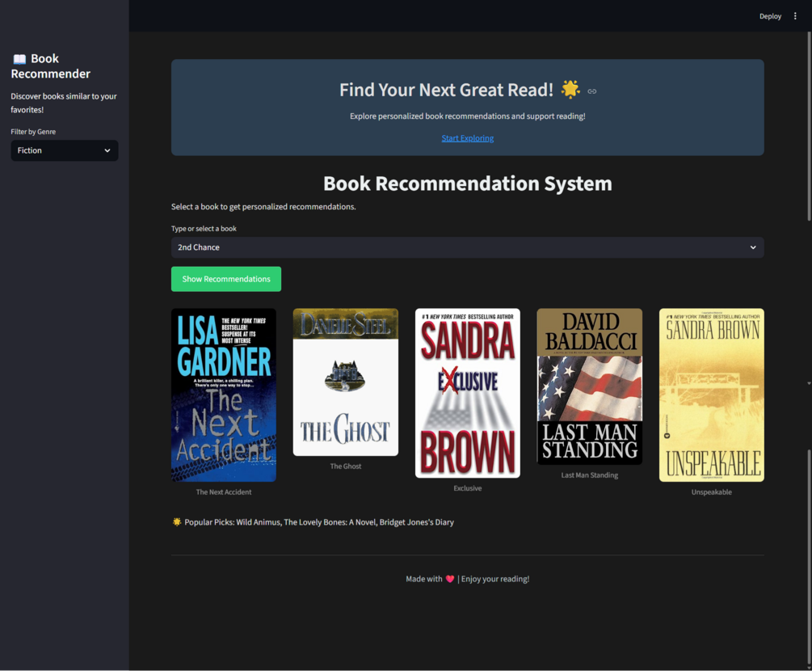Click the Book Recommendation System heading
This screenshot has width=812, height=671.
[x=467, y=184]
